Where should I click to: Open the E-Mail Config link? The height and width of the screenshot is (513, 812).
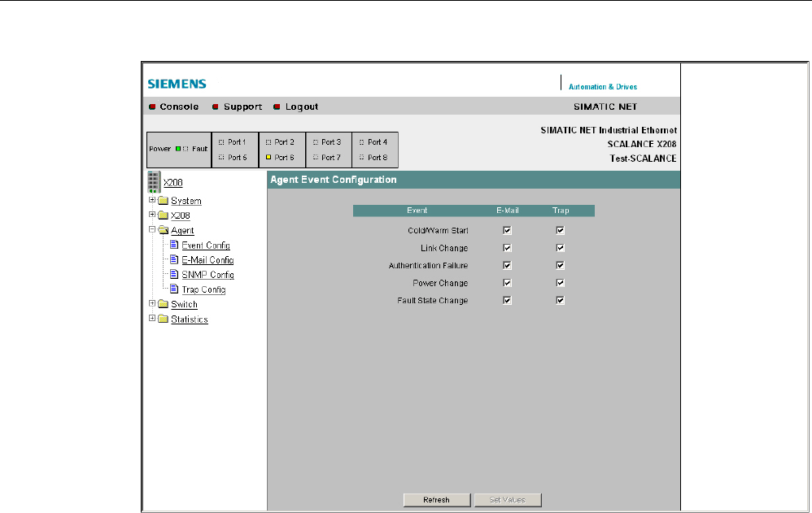point(207,260)
